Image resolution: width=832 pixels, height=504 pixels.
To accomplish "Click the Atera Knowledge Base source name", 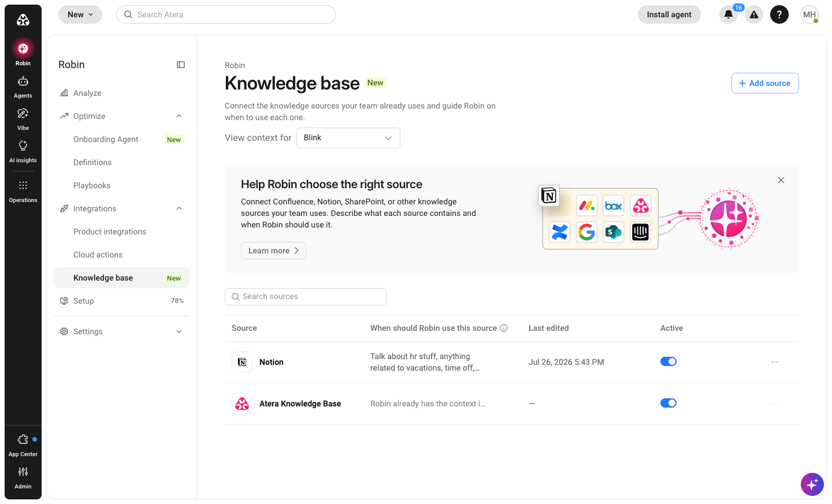I will click(x=300, y=404).
